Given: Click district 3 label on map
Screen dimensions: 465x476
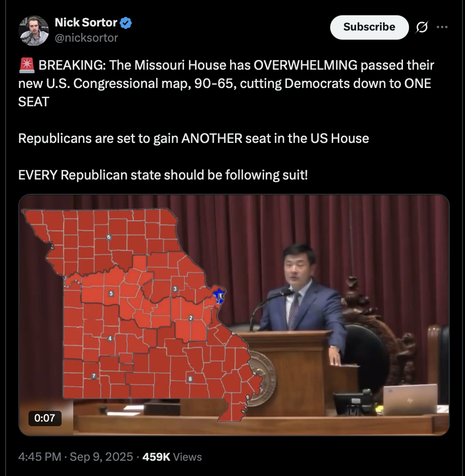Looking at the screenshot, I should click(x=175, y=289).
